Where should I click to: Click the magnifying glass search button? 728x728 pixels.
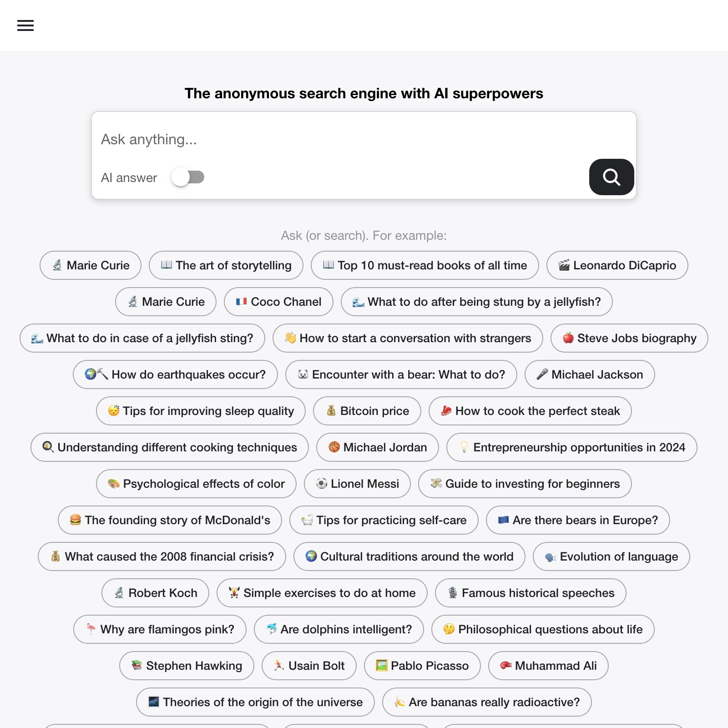click(x=611, y=177)
